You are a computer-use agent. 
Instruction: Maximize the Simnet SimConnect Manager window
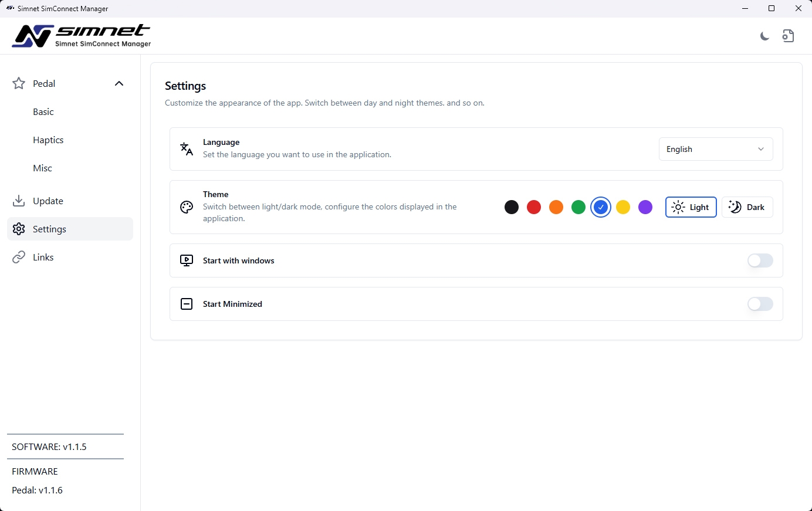pos(772,8)
